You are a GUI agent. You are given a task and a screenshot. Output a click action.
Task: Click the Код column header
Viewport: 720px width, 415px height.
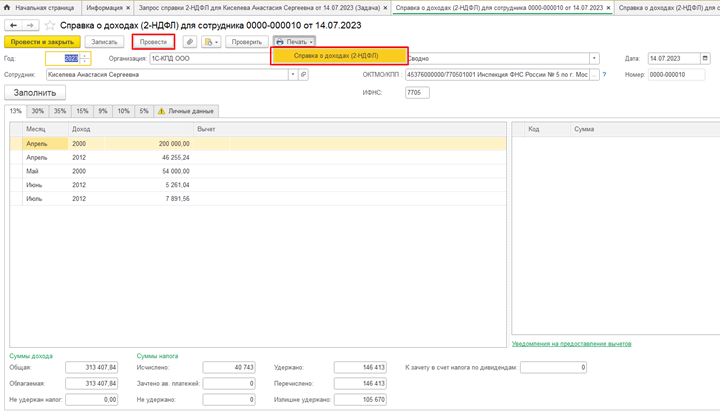pyautogui.click(x=547, y=129)
